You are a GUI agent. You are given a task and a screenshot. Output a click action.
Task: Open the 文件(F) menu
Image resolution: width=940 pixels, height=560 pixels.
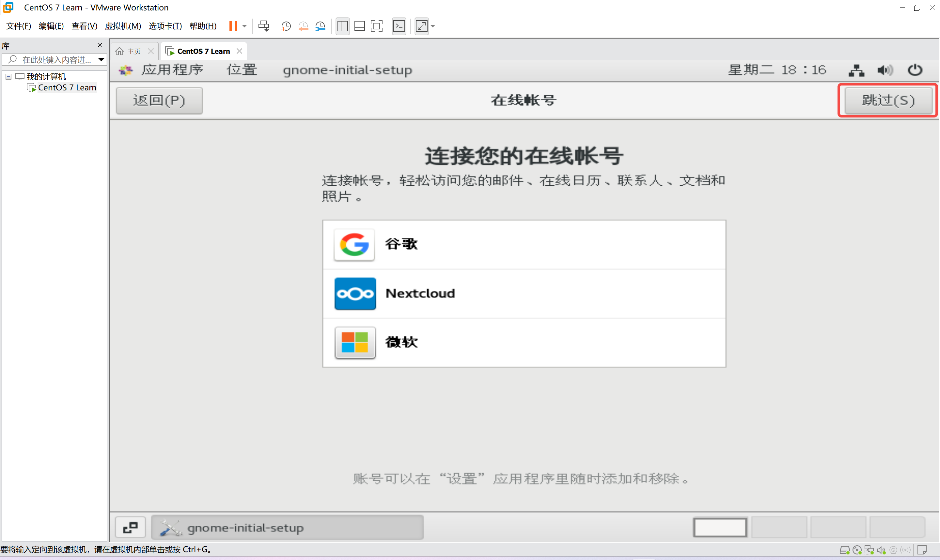[19, 26]
